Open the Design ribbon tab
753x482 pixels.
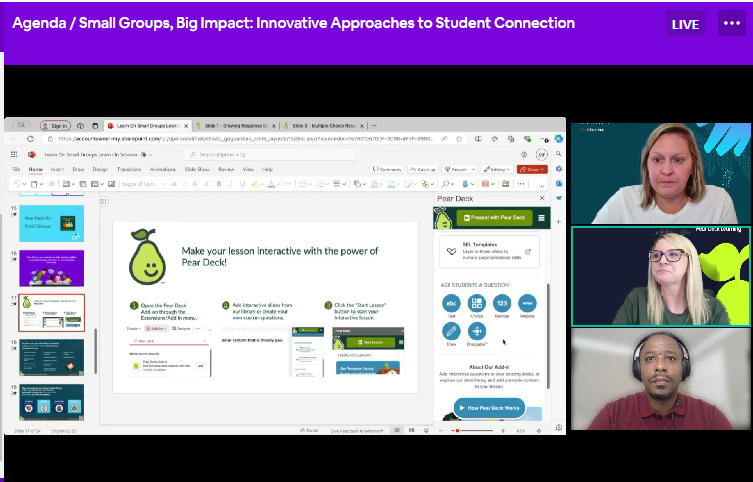(100, 169)
